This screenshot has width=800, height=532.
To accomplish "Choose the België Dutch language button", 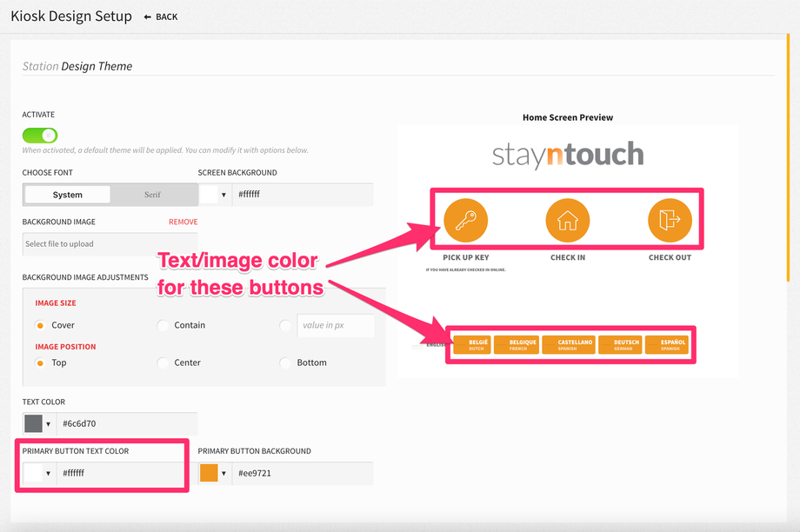I will pos(472,345).
